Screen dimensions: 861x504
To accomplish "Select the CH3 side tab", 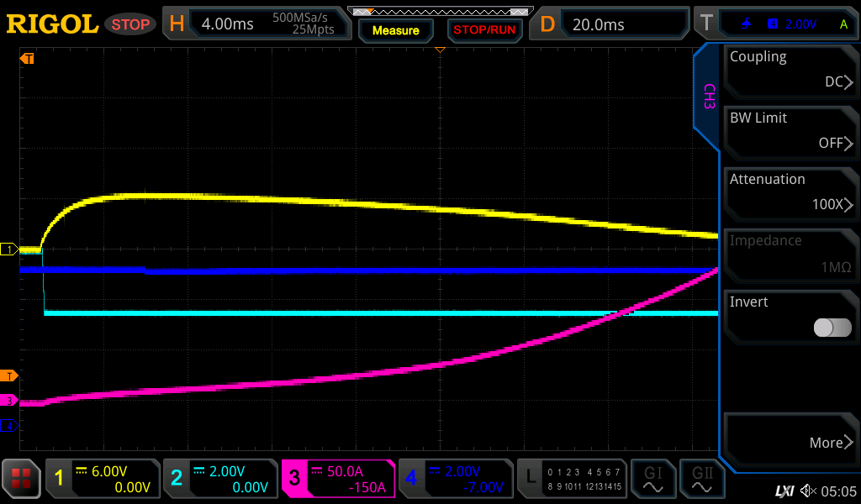I will pos(708,97).
